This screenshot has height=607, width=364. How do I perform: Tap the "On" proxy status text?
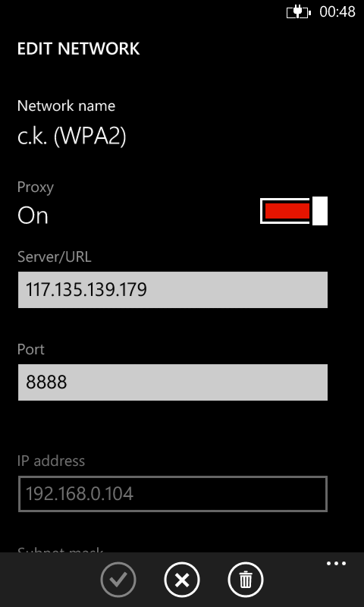(x=33, y=215)
